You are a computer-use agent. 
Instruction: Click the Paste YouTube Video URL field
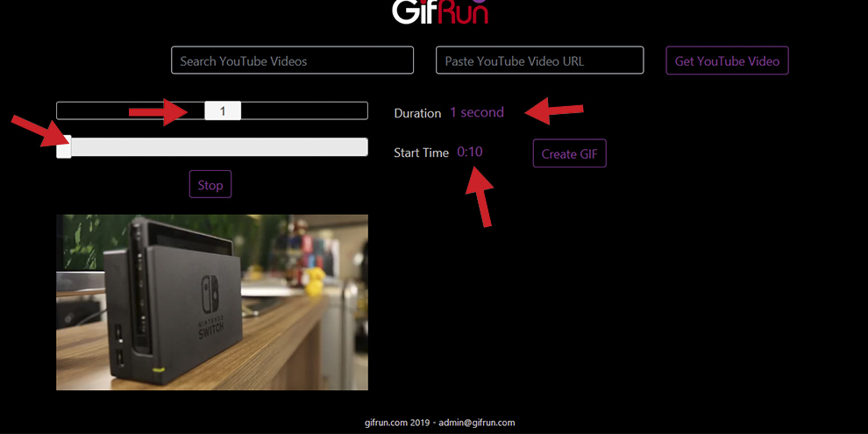click(539, 60)
